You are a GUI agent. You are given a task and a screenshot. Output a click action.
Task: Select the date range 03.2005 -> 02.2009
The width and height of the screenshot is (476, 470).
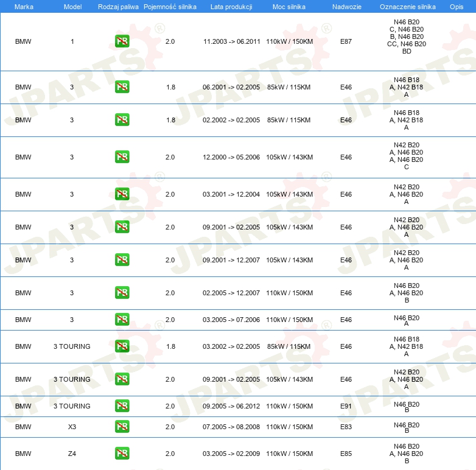coord(231,454)
